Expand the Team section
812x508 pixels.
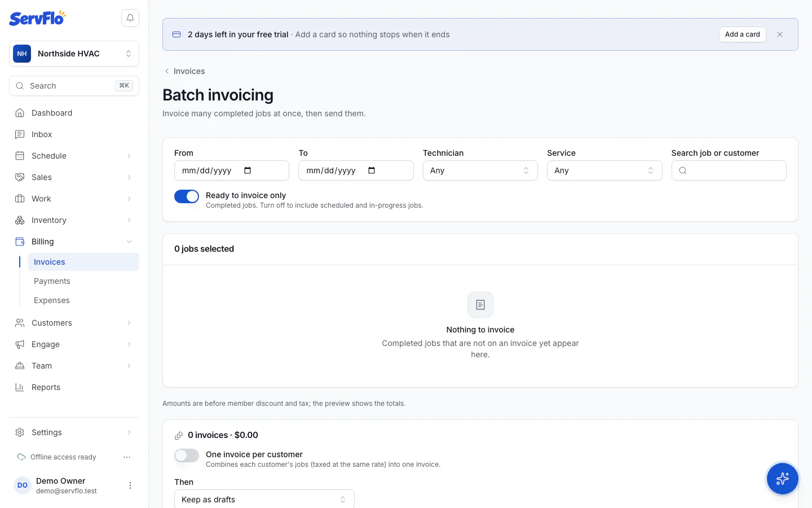74,366
